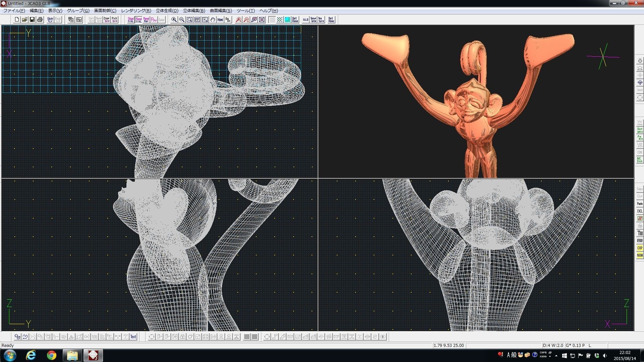
Task: Open the ファイル(F) menu
Action: pyautogui.click(x=14, y=11)
